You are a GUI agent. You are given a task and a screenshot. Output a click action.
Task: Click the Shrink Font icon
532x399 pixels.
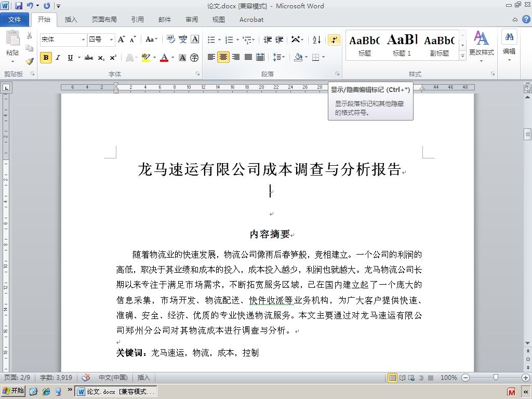click(132, 39)
